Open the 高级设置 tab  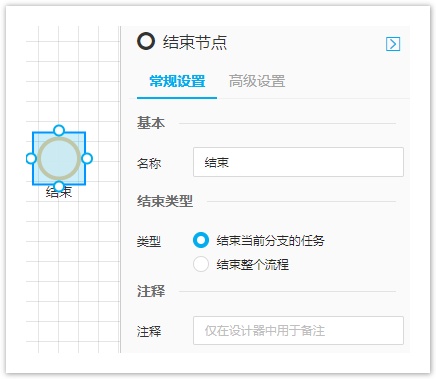tap(257, 81)
